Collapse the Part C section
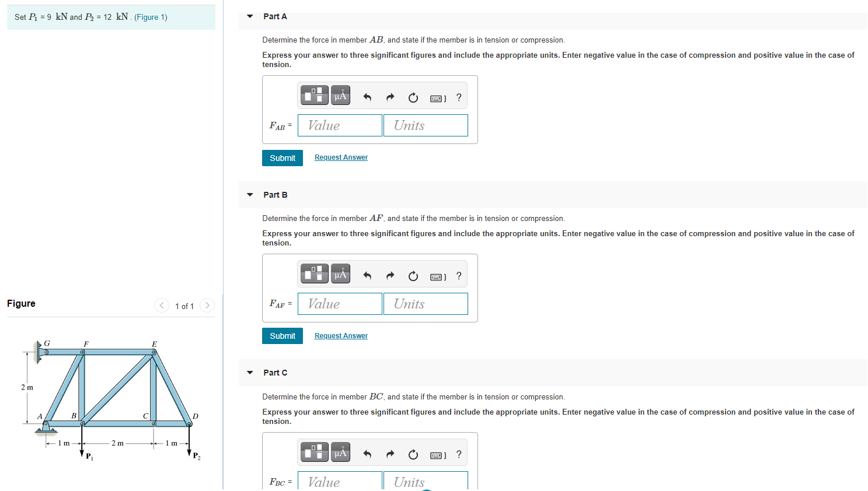Image resolution: width=868 pixels, height=491 pixels. (250, 373)
